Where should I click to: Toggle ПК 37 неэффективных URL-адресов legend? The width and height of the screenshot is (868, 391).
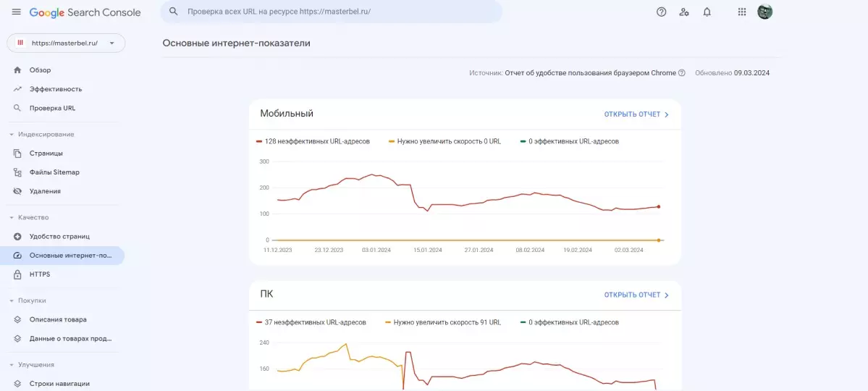tap(311, 322)
